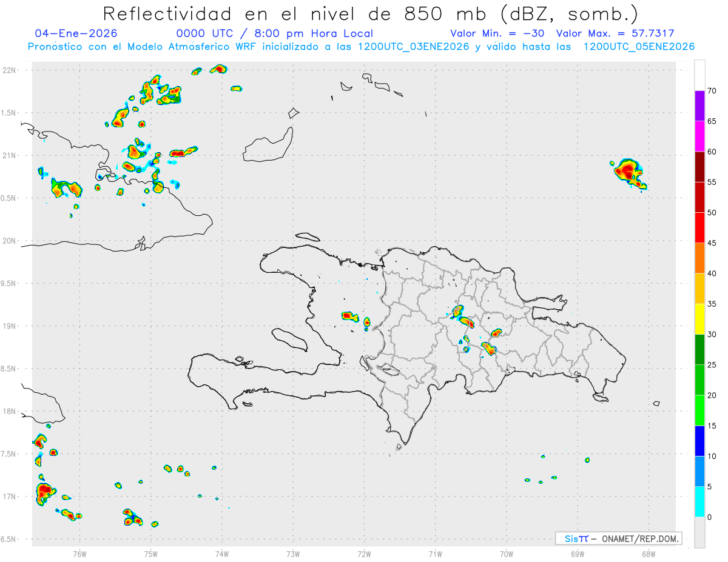Select the '6.5N' latitude axis label

[9, 539]
